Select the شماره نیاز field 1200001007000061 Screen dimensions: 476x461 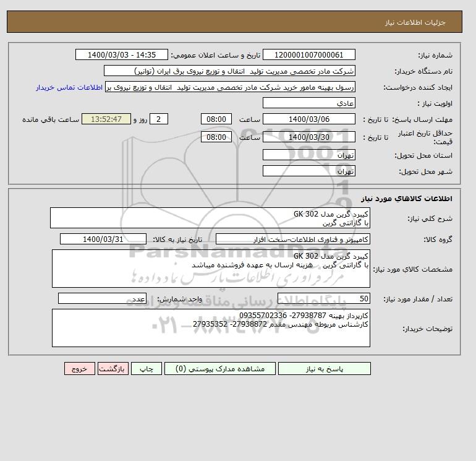coord(308,54)
